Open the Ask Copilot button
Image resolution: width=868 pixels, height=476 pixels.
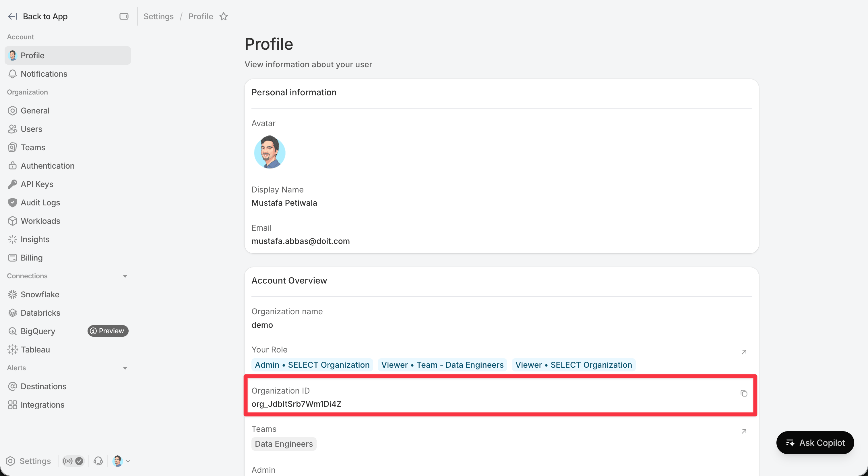[815, 443]
